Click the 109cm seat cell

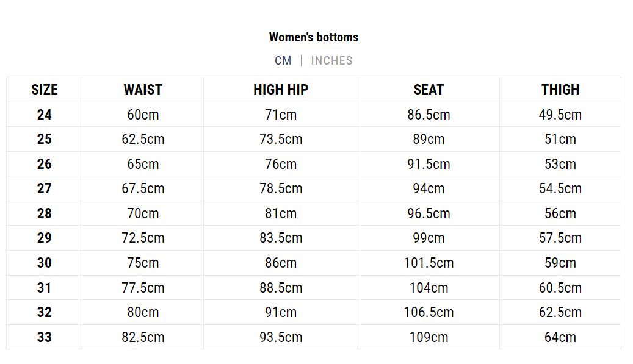click(429, 337)
